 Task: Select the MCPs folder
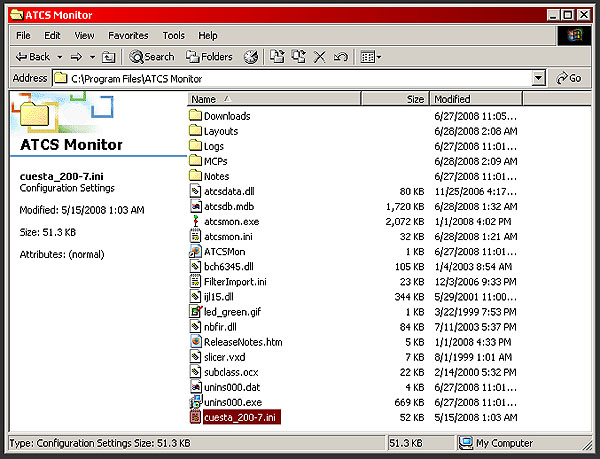point(215,161)
